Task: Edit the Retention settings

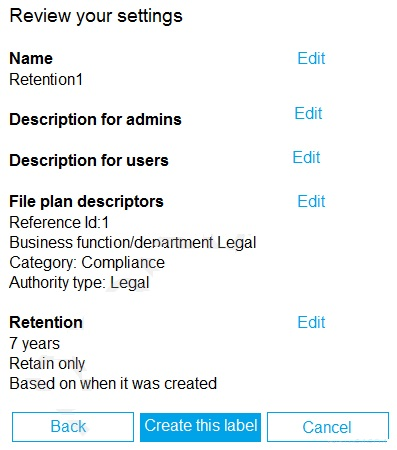Action: click(311, 322)
